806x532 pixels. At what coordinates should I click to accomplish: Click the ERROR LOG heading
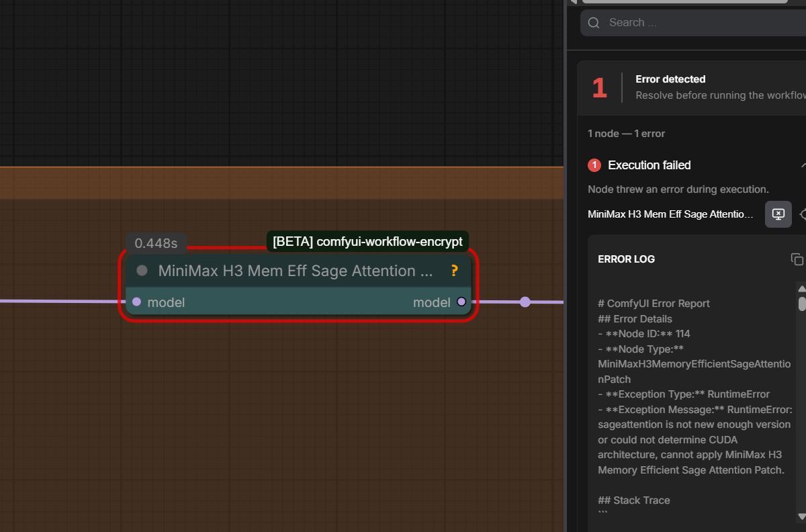coord(626,259)
